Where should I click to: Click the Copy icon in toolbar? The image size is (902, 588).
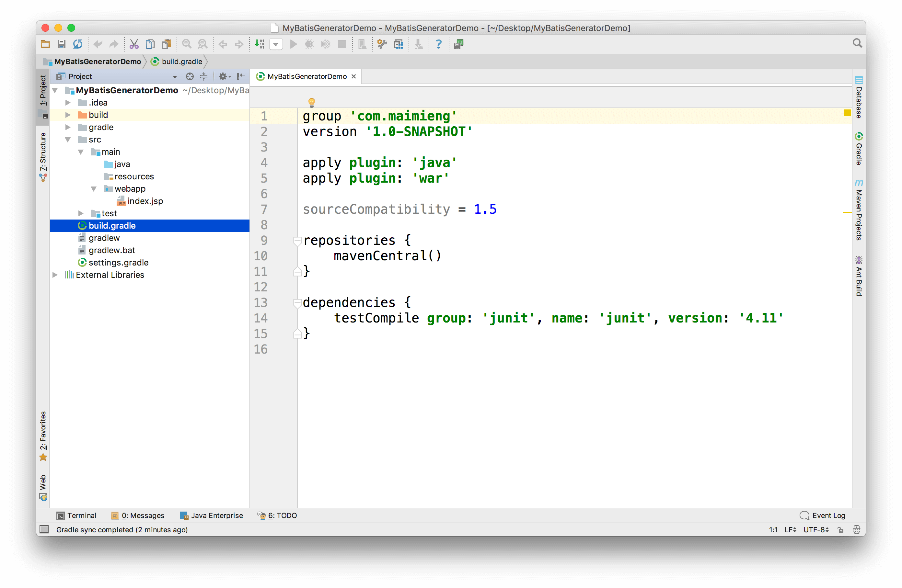pos(150,44)
